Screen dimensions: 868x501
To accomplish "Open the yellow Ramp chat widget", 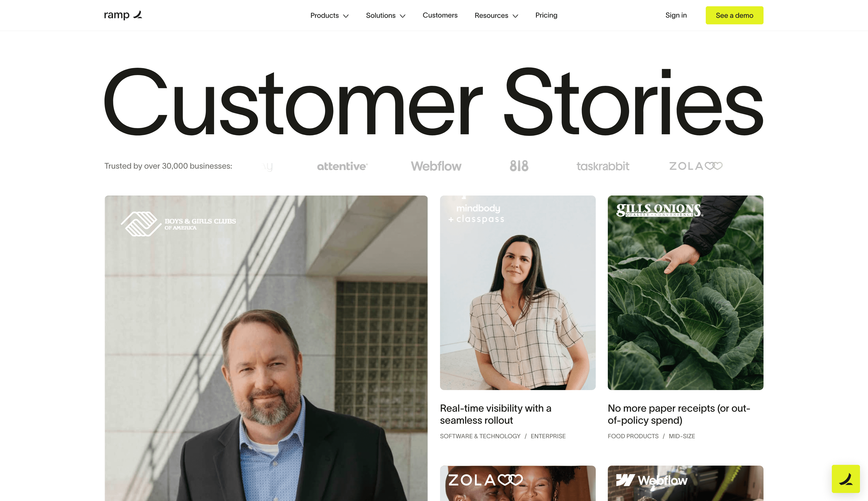I will pyautogui.click(x=845, y=479).
